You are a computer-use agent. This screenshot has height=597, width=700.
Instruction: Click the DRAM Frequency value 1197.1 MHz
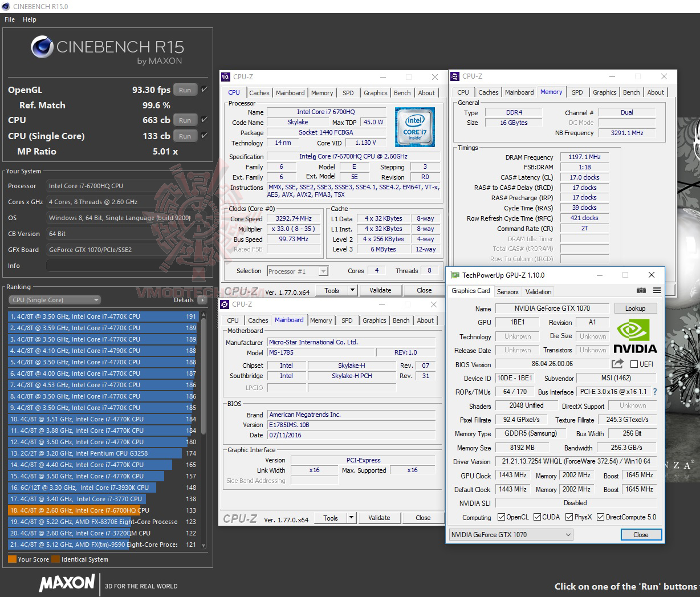point(584,157)
